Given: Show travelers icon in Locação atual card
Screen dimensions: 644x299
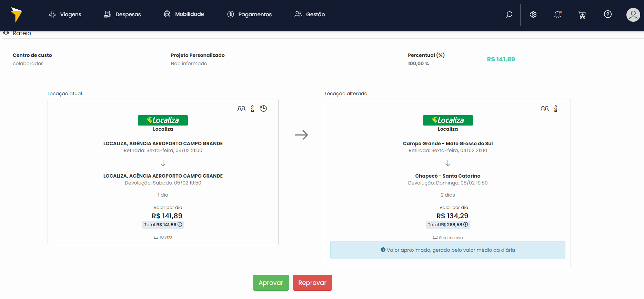Looking at the screenshot, I should click(x=241, y=109).
